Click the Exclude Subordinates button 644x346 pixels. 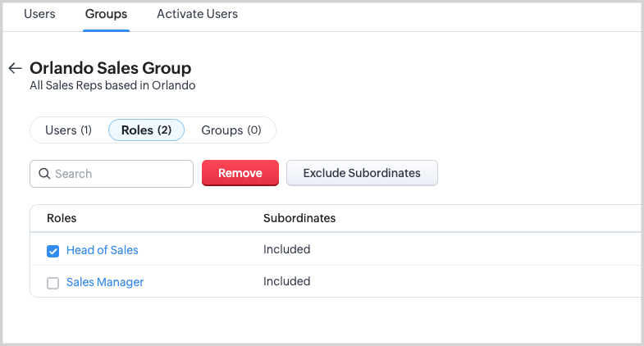(x=361, y=173)
